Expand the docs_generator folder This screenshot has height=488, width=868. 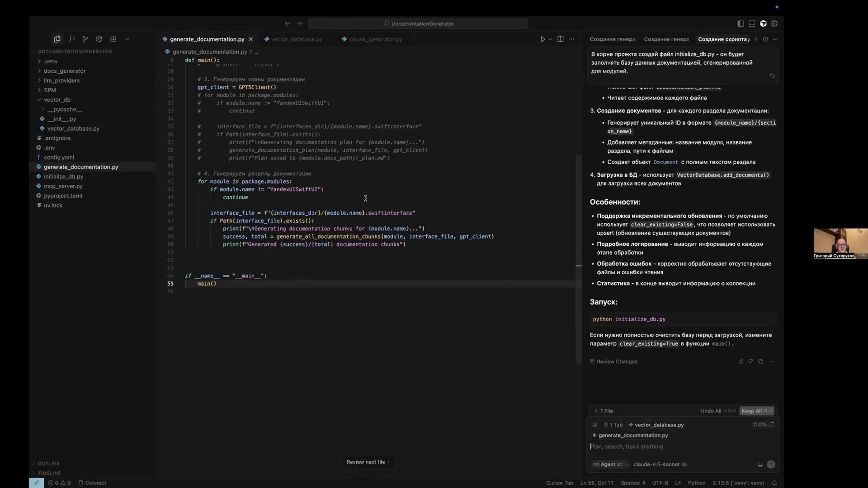pyautogui.click(x=65, y=71)
